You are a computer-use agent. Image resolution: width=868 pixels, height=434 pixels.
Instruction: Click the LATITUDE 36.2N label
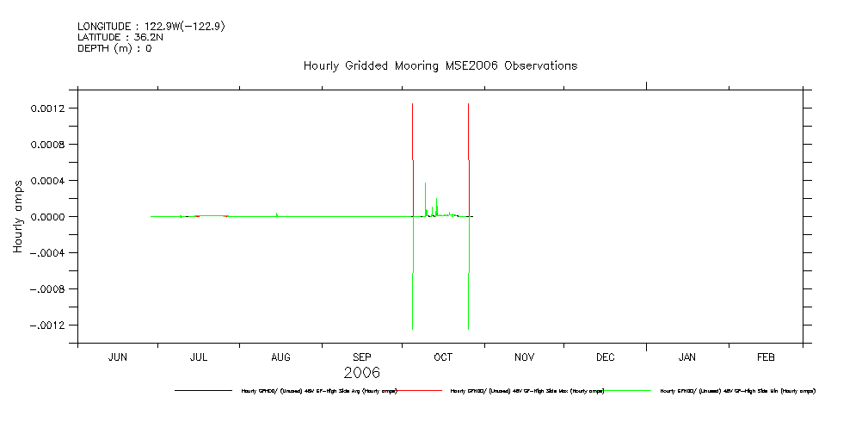point(114,37)
